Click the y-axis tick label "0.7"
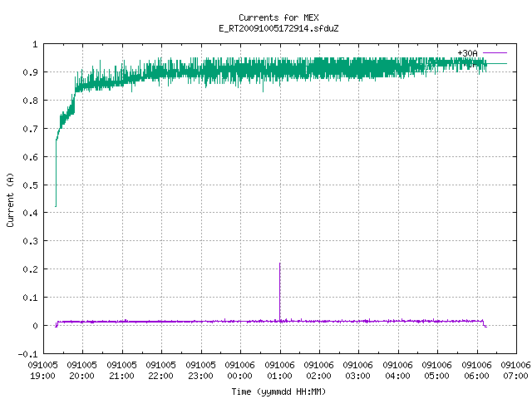The height and width of the screenshot is (399, 532). click(31, 129)
